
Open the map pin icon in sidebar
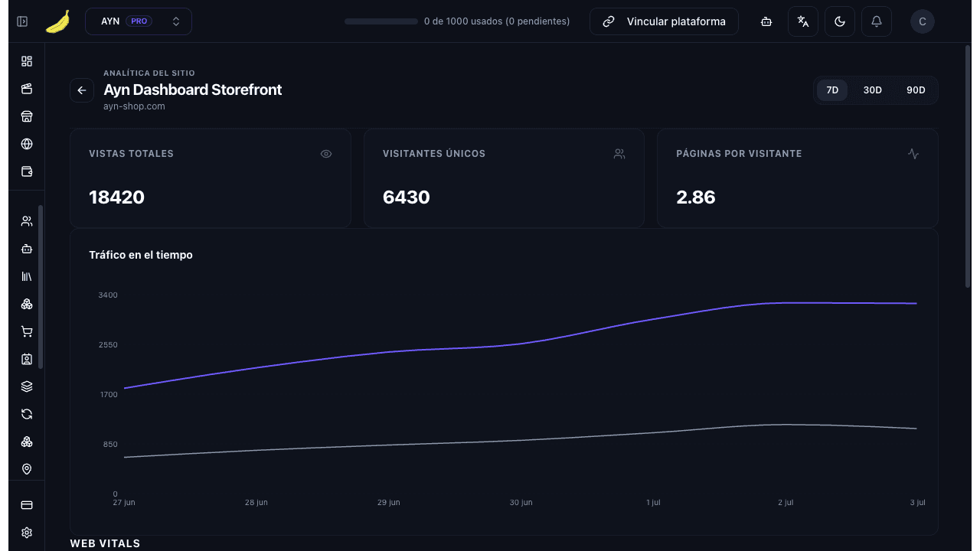(x=27, y=469)
